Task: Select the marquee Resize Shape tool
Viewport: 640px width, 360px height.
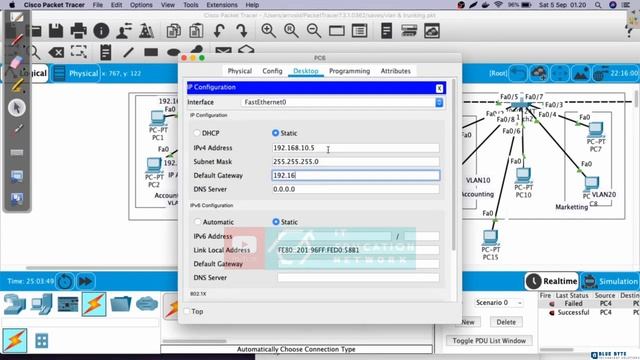Action: click(78, 52)
